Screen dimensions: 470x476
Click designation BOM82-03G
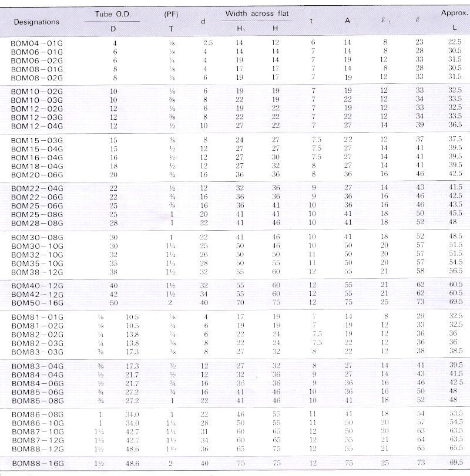click(38, 343)
